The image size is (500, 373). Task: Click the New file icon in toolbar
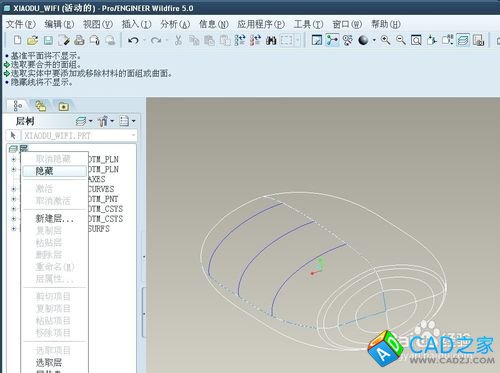17,40
